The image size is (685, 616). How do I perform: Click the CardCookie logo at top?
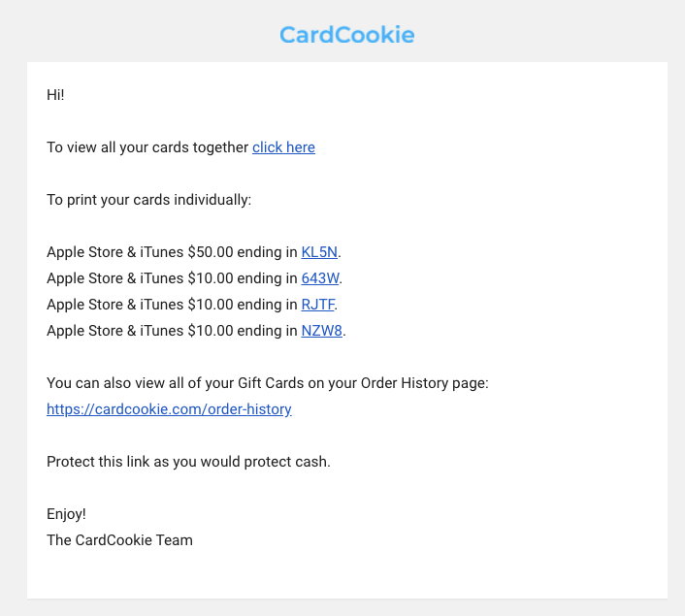346,36
